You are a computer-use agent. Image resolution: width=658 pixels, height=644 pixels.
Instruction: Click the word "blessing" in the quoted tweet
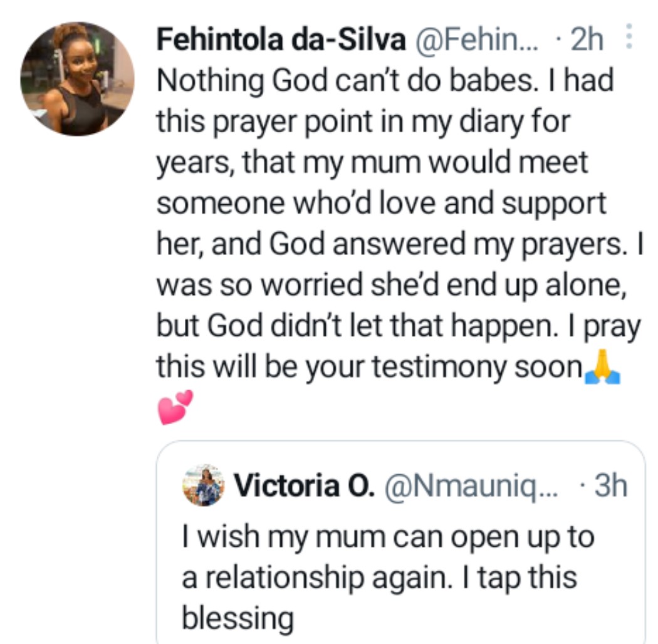coord(238,618)
